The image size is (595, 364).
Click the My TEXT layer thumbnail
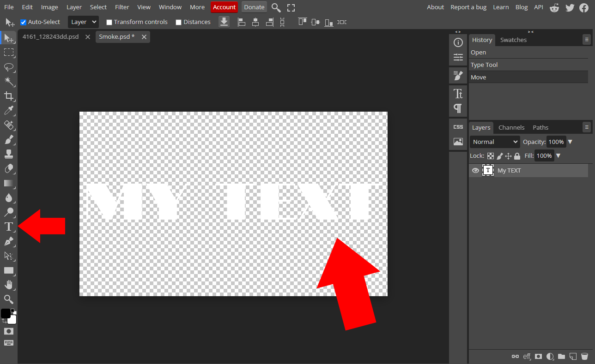[488, 170]
